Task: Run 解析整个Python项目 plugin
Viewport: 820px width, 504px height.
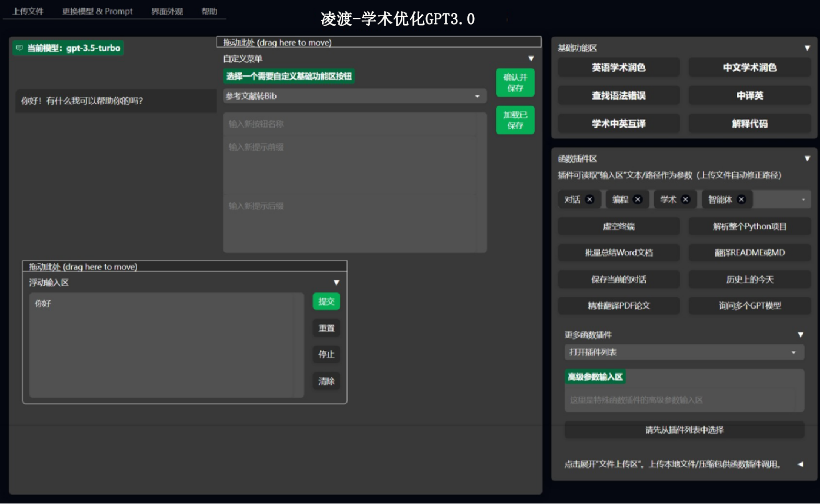Action: [x=749, y=227]
